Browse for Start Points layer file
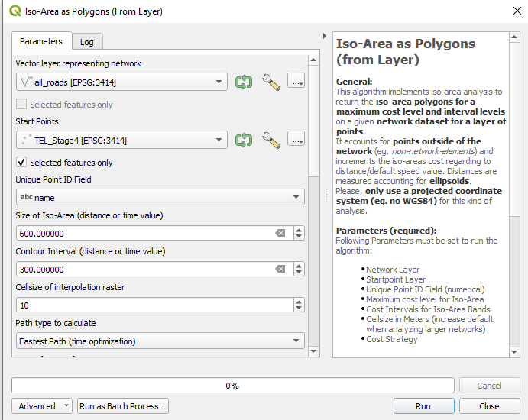Image resolution: width=528 pixels, height=420 pixels. 296,139
